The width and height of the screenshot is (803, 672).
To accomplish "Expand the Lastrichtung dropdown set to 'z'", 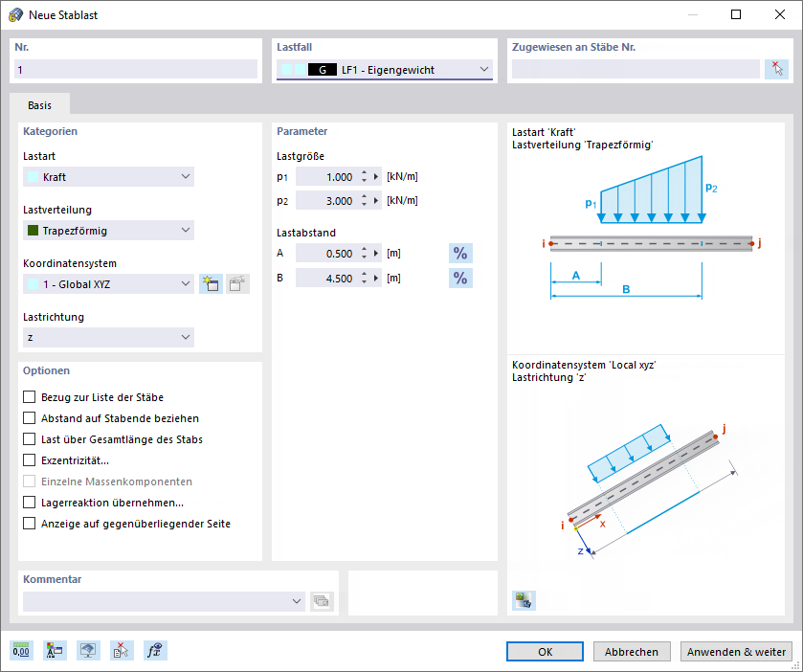I will point(187,337).
